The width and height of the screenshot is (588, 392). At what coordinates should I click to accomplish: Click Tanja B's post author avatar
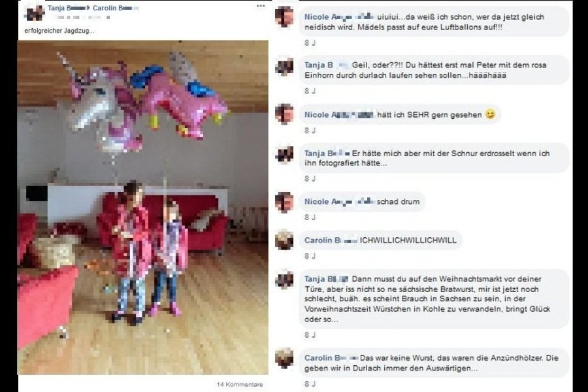35,13
